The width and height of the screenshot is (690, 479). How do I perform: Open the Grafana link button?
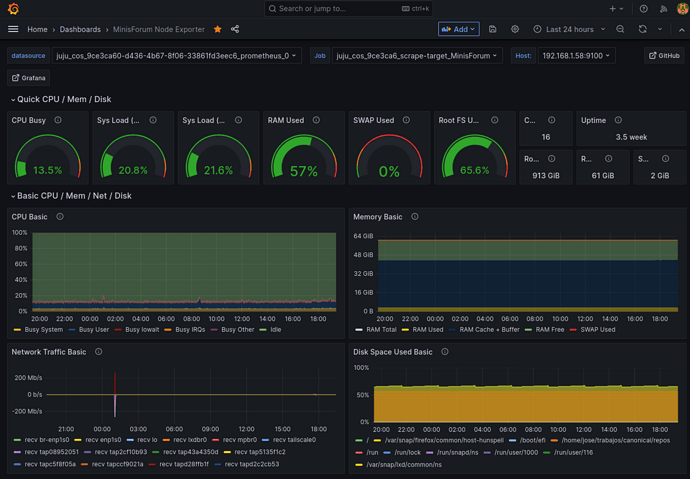(x=29, y=78)
